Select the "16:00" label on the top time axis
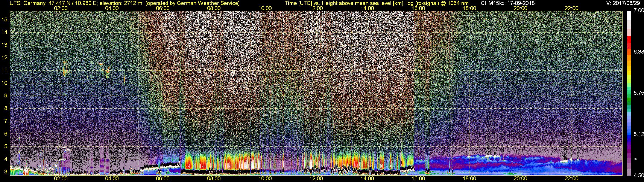This screenshot has width=644, height=182. pos(418,8)
